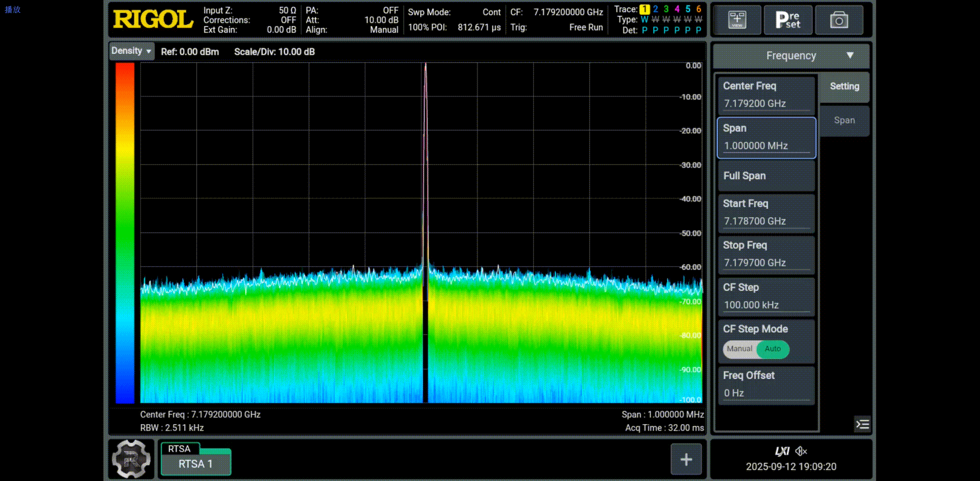980x481 pixels.
Task: Add a new mode with plus icon
Action: coord(686,459)
